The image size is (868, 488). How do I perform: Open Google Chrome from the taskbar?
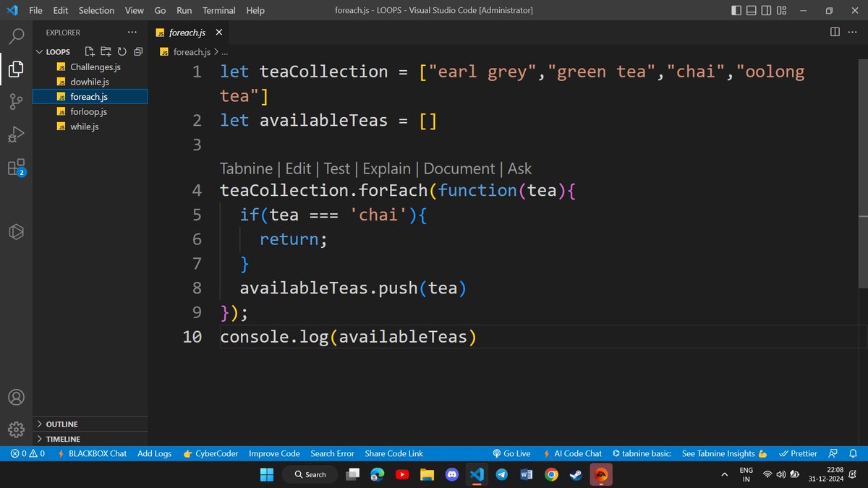click(551, 474)
